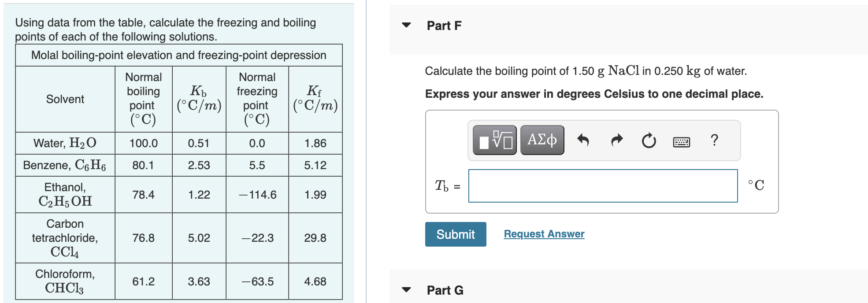Click the Request Answer link

tap(543, 234)
